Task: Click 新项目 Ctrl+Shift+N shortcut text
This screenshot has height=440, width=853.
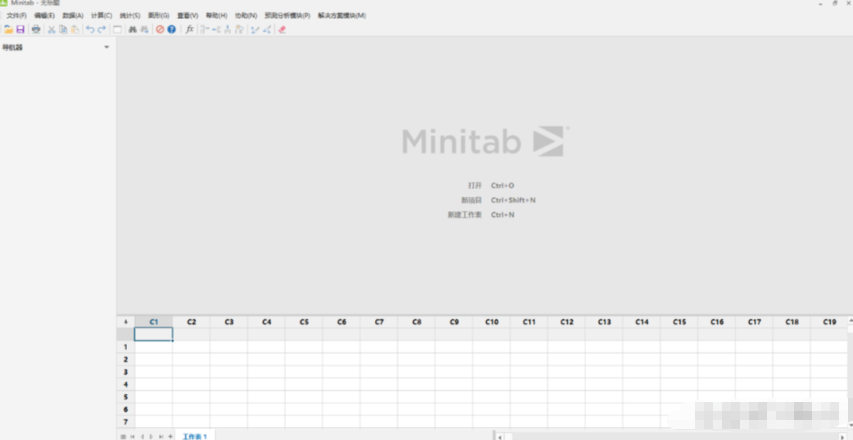Action: point(498,200)
